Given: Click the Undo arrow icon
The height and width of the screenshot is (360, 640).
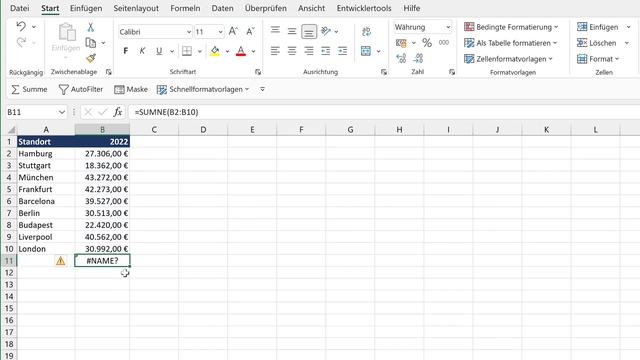Looking at the screenshot, I should pos(21,27).
